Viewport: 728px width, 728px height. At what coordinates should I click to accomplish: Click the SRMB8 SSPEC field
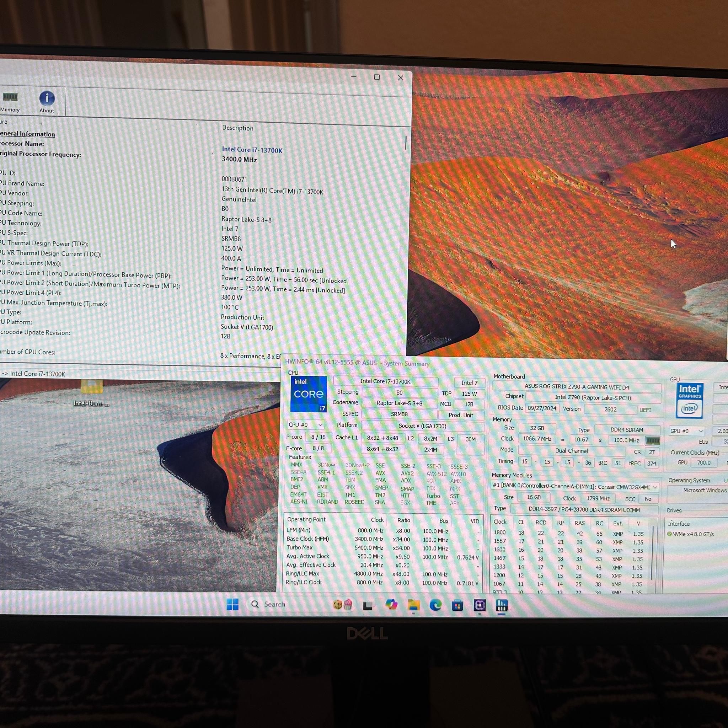[399, 414]
